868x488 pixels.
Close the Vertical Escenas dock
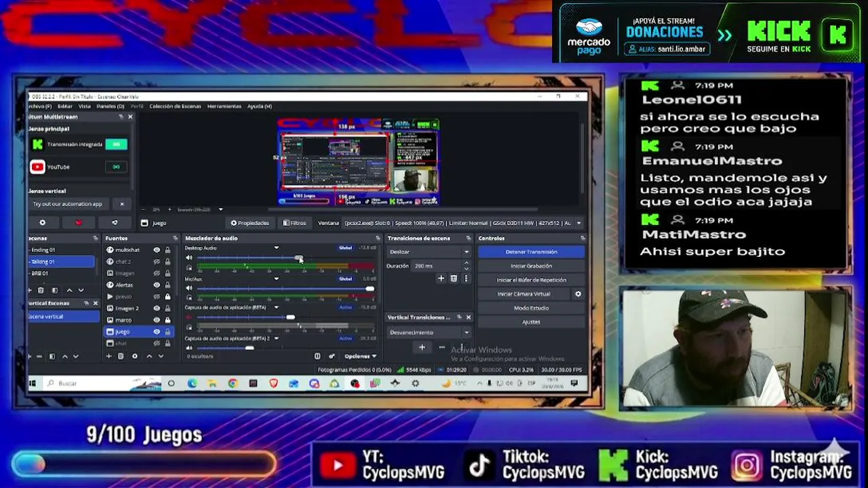pyautogui.click(x=96, y=303)
